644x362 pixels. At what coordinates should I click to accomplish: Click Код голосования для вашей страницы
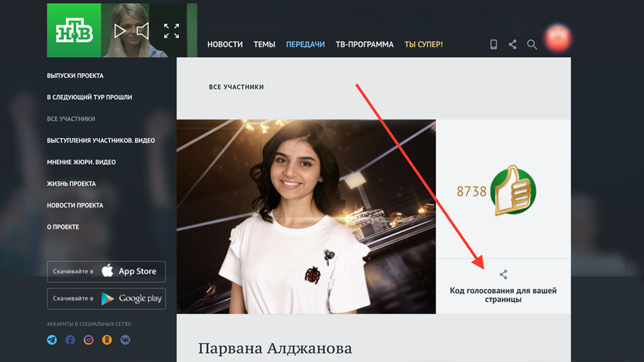pyautogui.click(x=503, y=295)
